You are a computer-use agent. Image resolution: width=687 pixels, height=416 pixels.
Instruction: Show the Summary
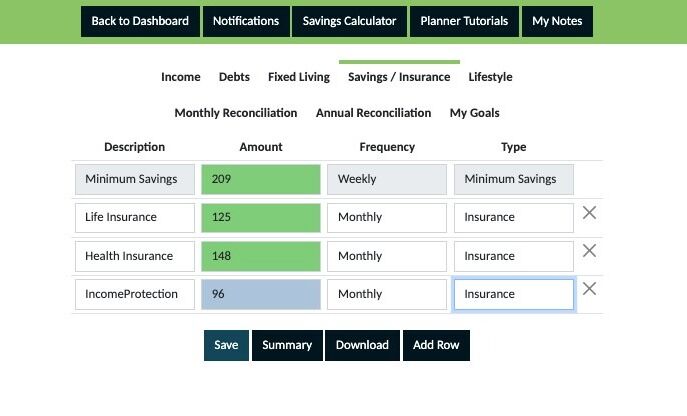click(287, 345)
